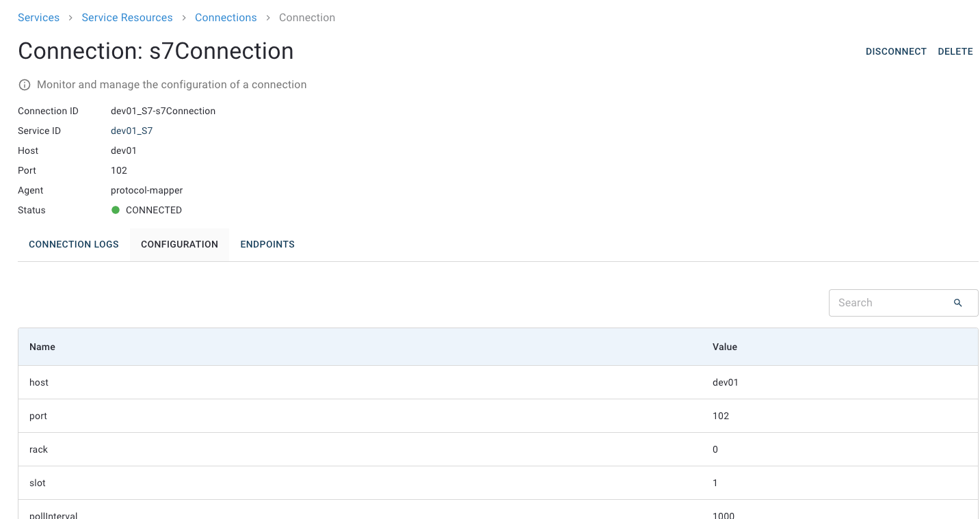980x519 pixels.
Task: Focus the configuration Search field
Action: click(889, 303)
